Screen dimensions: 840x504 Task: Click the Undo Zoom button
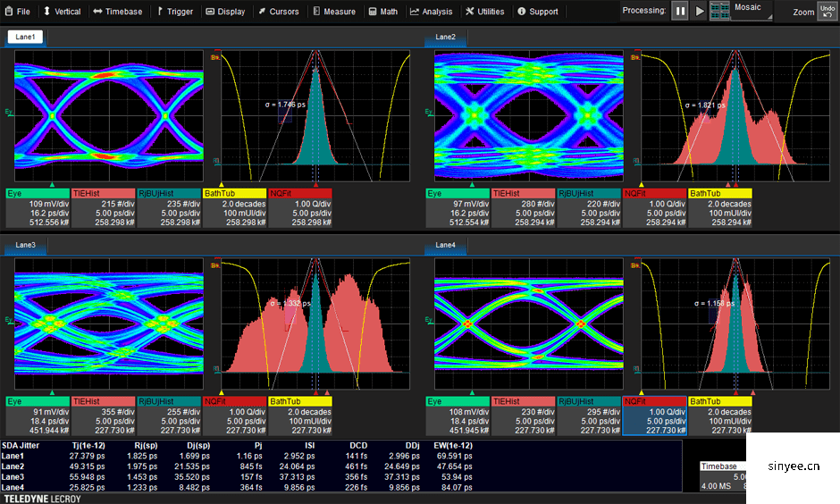pyautogui.click(x=828, y=11)
